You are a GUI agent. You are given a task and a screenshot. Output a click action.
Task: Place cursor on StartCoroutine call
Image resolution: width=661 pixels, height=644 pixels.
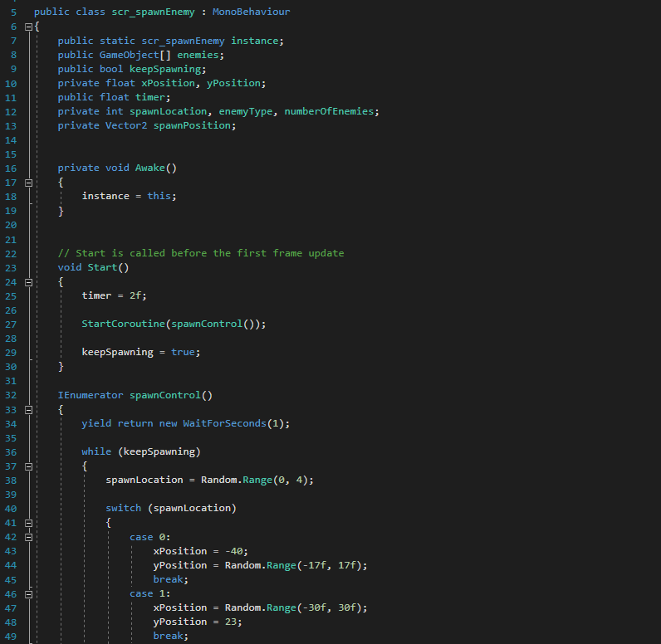tap(125, 324)
